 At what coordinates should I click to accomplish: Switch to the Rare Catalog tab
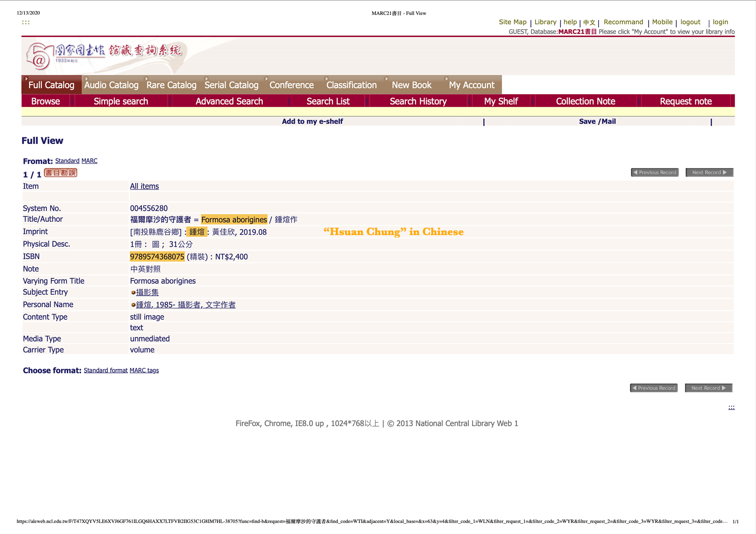coord(171,85)
